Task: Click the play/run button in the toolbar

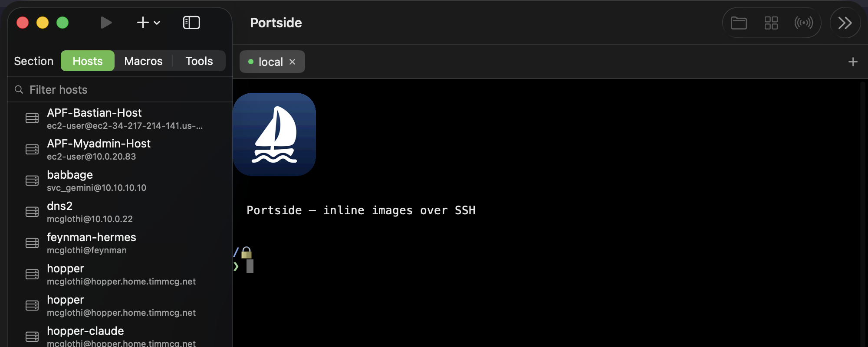Action: click(106, 23)
